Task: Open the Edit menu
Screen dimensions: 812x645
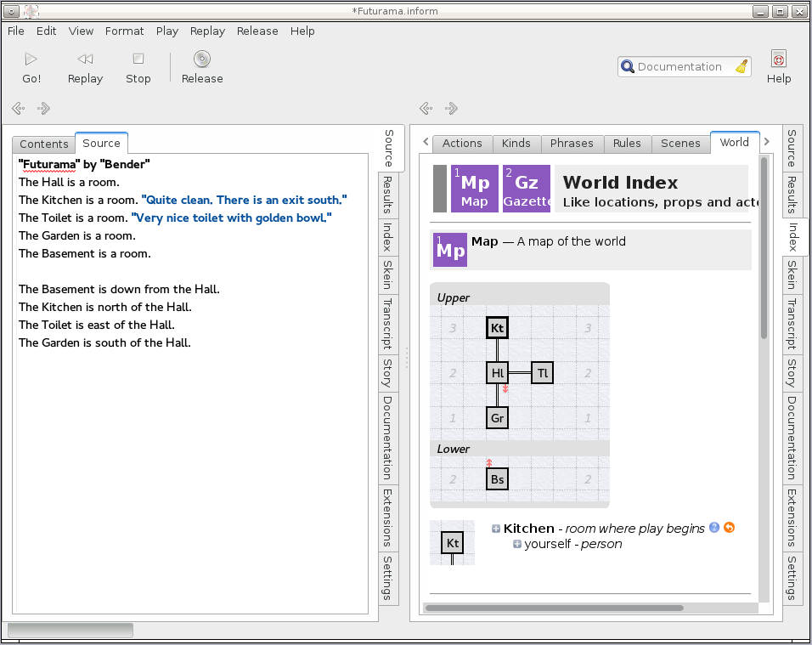Action: [x=46, y=31]
